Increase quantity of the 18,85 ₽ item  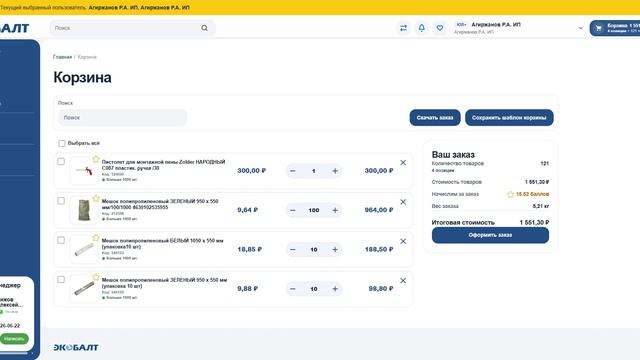pos(335,249)
